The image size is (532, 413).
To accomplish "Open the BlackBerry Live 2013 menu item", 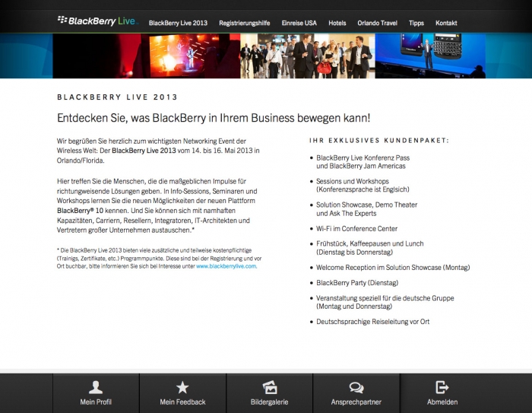I will coord(178,23).
